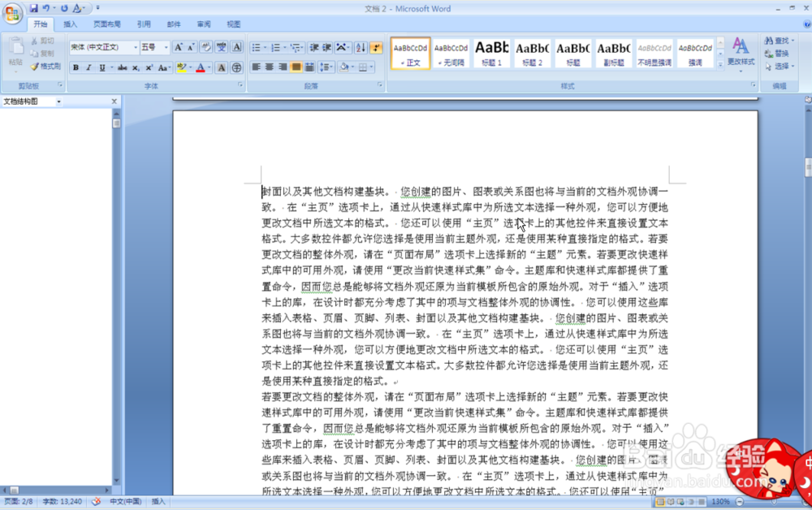This screenshot has height=510, width=812.
Task: Cut selected text with 剪切
Action: point(42,41)
